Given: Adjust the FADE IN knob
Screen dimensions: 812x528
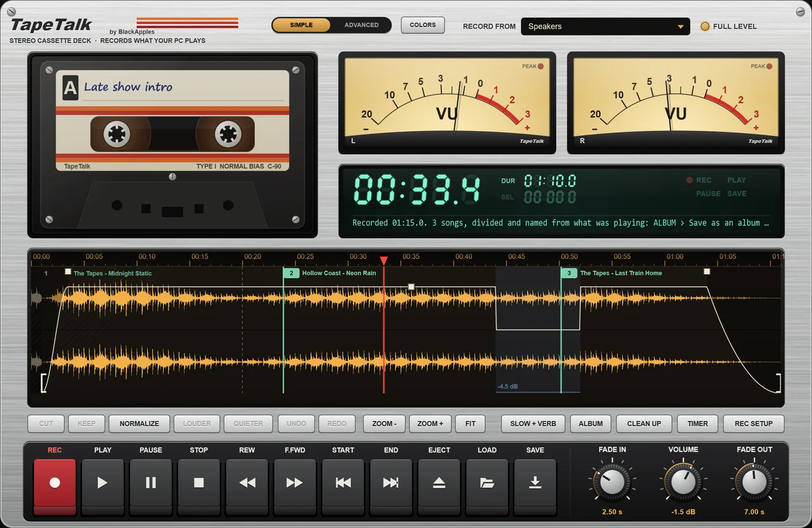Looking at the screenshot, I should (x=612, y=483).
